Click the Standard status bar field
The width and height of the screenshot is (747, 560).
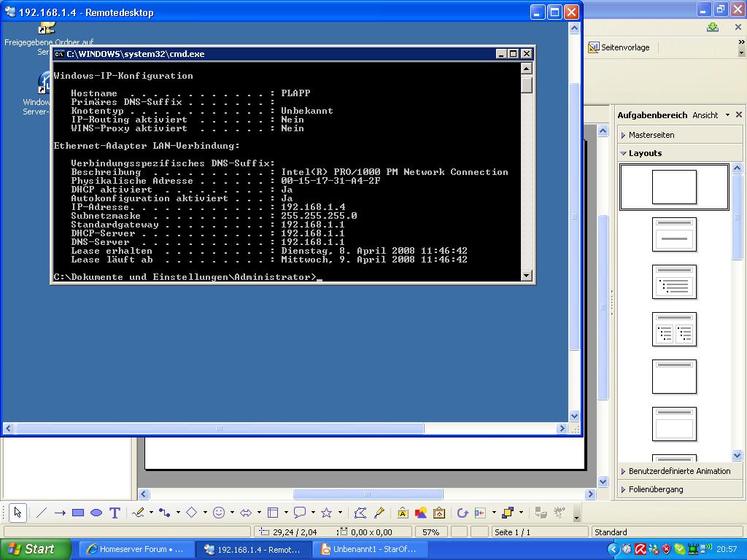[x=667, y=532]
